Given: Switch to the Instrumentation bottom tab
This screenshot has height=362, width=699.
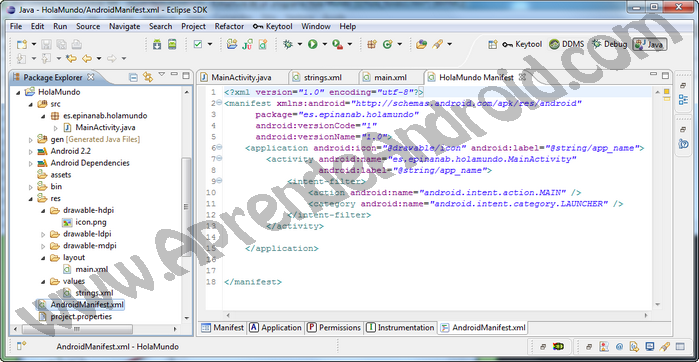Looking at the screenshot, I should pyautogui.click(x=400, y=328).
